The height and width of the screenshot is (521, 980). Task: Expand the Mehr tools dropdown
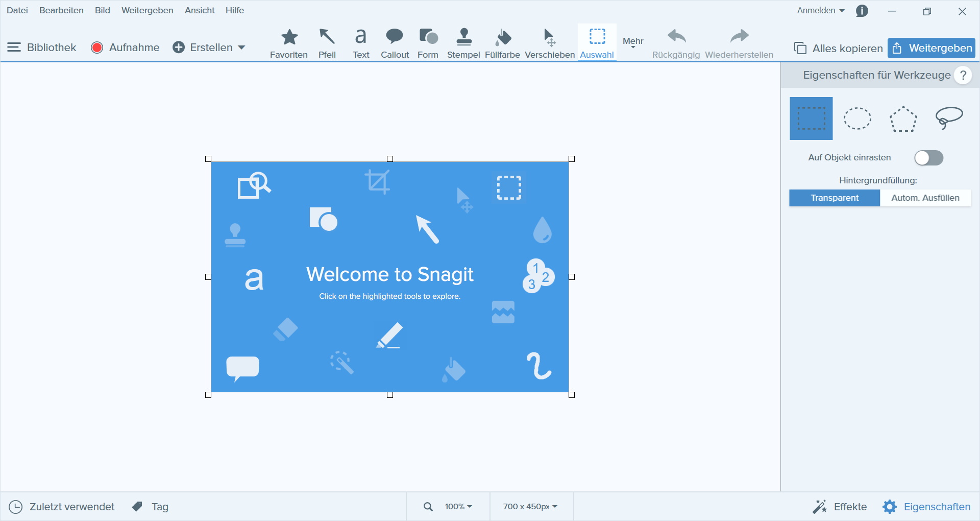click(x=633, y=43)
